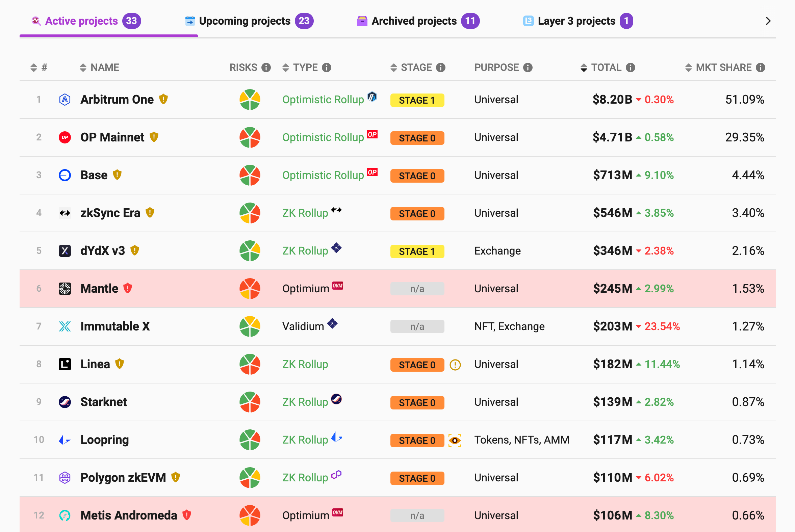Click Linea 11.44% change value

(662, 364)
